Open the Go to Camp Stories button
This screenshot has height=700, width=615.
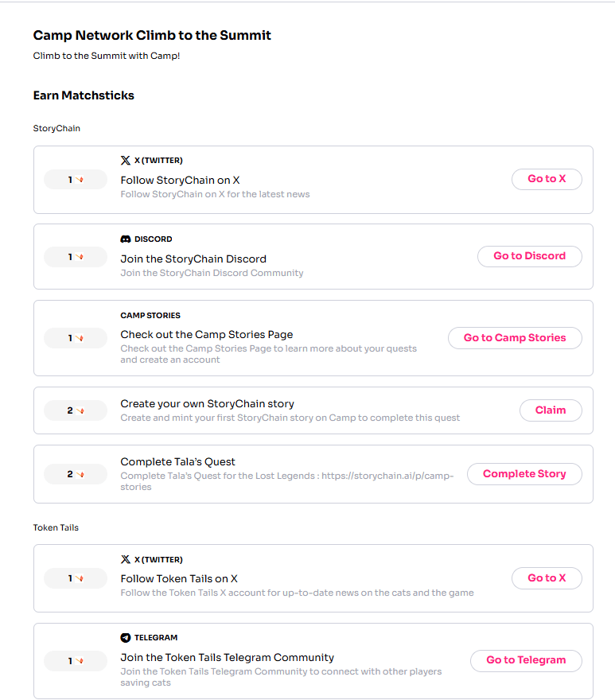(x=515, y=338)
